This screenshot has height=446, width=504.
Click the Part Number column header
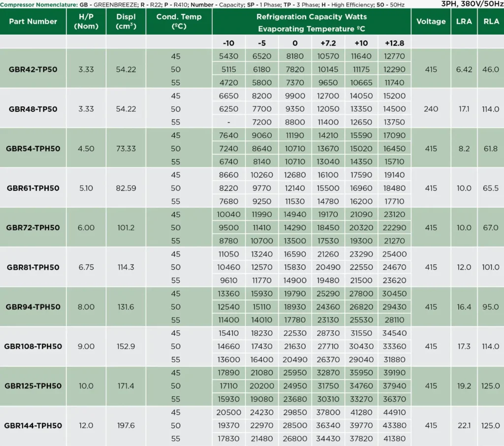[x=33, y=22]
